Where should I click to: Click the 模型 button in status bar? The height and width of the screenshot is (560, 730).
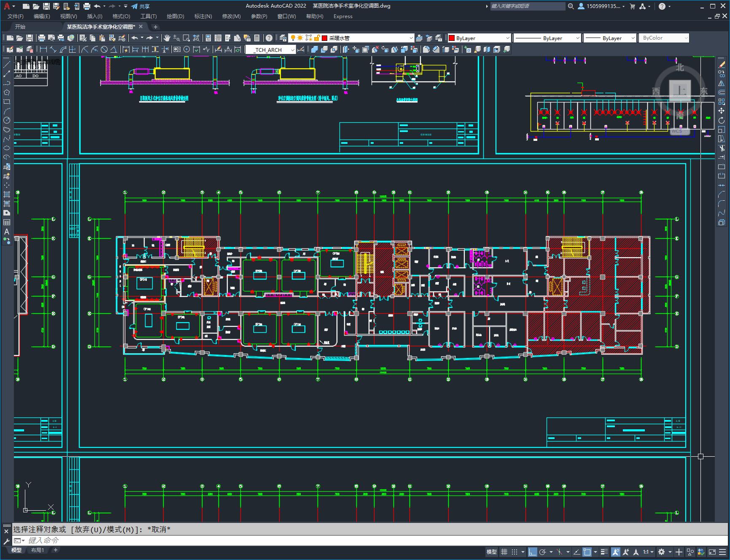point(492,552)
